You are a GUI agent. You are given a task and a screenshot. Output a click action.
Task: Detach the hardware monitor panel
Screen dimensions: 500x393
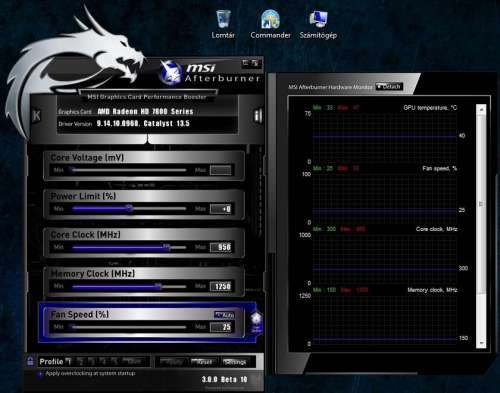point(389,87)
